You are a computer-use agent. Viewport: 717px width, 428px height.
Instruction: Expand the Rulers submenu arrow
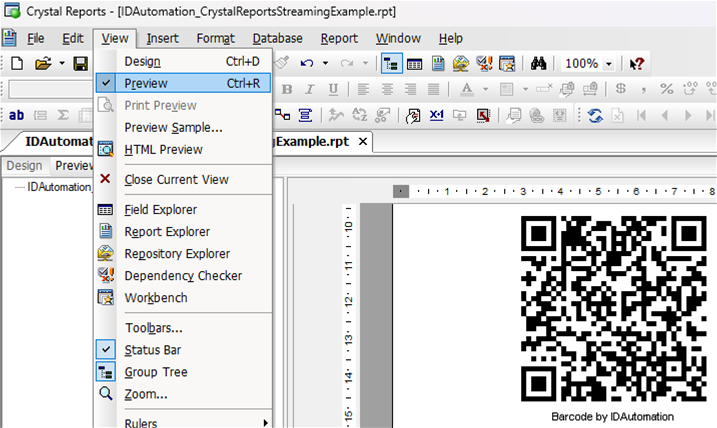[x=265, y=423]
